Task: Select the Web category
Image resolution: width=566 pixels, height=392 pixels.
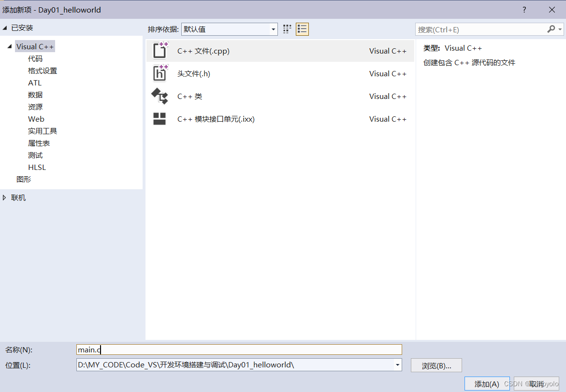Action: (36, 119)
